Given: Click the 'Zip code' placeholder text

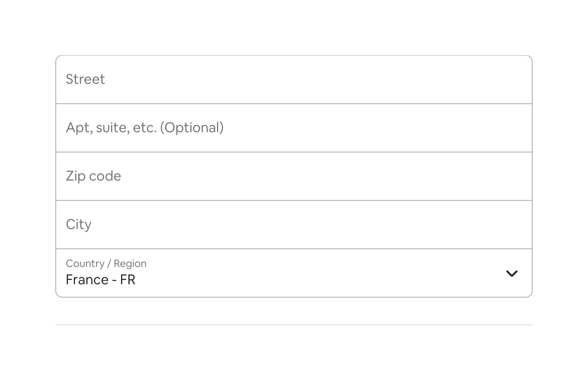Looking at the screenshot, I should click(93, 176).
